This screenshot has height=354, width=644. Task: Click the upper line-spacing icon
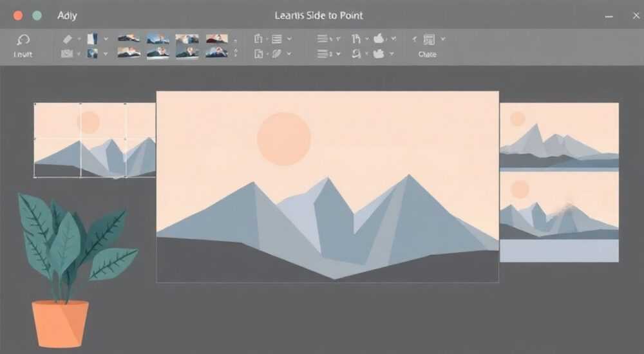click(x=323, y=39)
